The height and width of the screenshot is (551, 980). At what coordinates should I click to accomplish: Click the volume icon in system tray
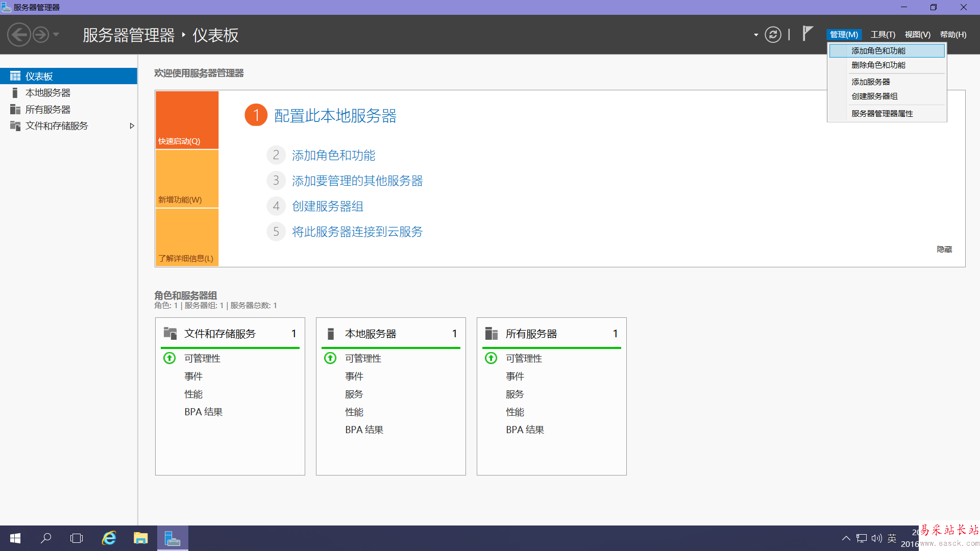pos(876,538)
